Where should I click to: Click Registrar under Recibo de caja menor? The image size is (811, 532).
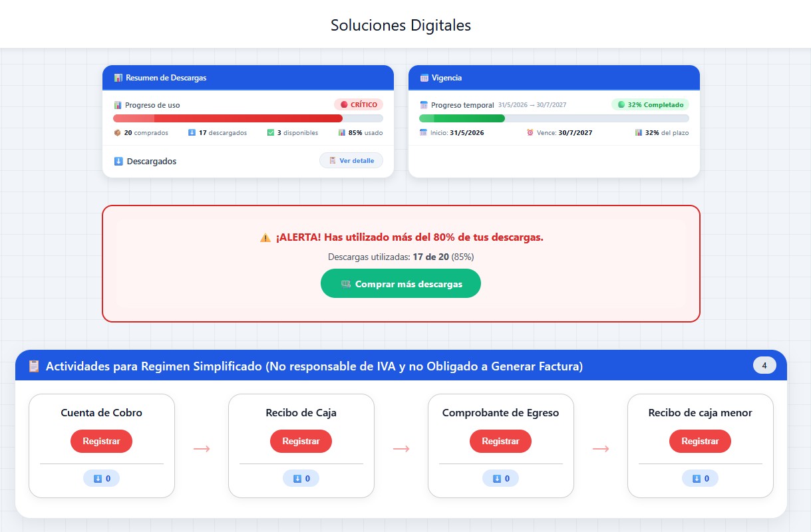(x=700, y=441)
